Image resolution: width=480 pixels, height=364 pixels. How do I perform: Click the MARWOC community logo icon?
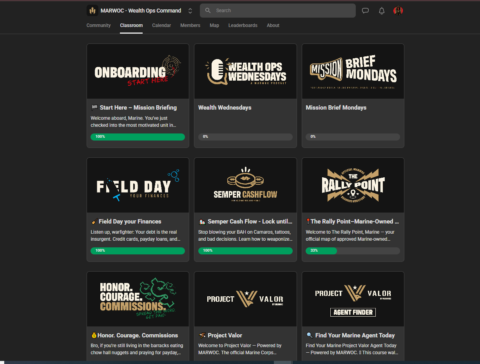click(92, 11)
